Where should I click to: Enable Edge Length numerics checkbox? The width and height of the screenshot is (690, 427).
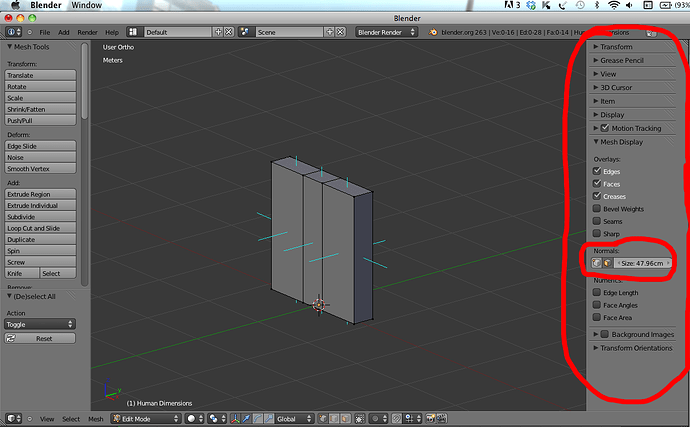pos(597,292)
